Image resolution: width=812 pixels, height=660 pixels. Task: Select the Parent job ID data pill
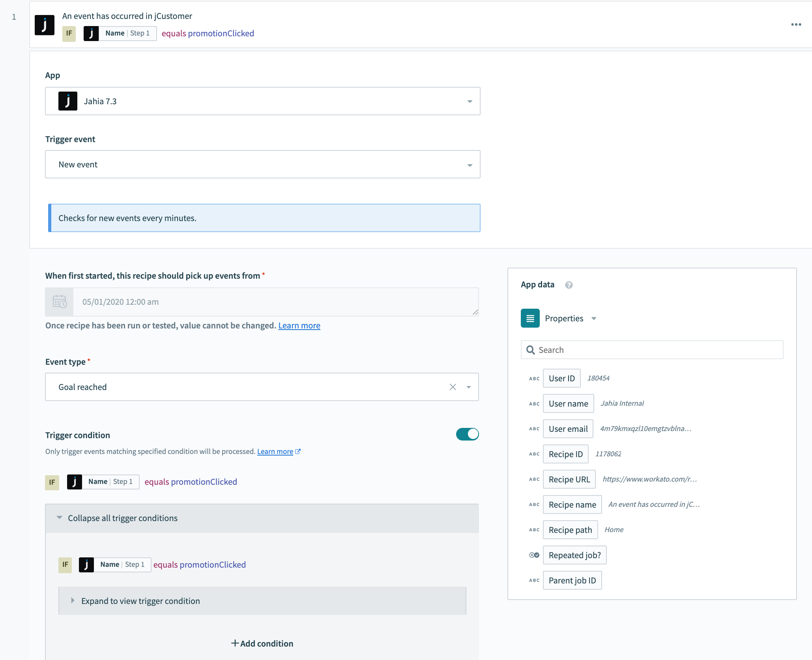pos(572,580)
